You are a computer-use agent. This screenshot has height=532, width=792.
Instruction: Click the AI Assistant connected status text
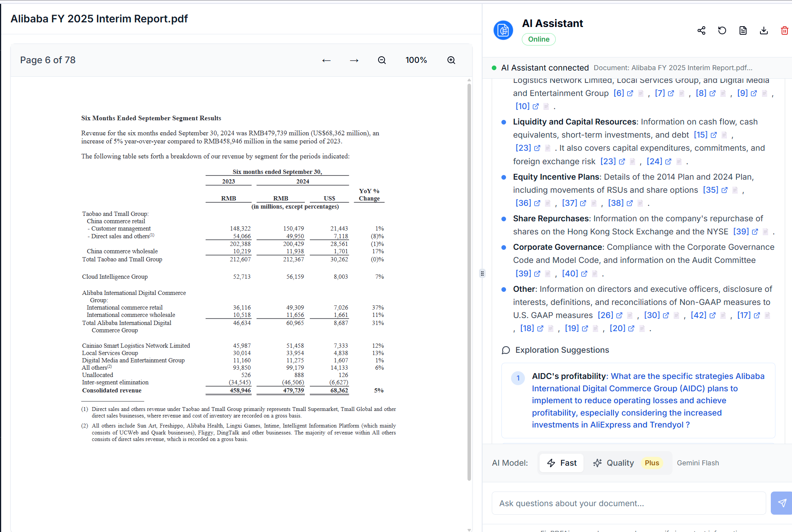point(545,68)
